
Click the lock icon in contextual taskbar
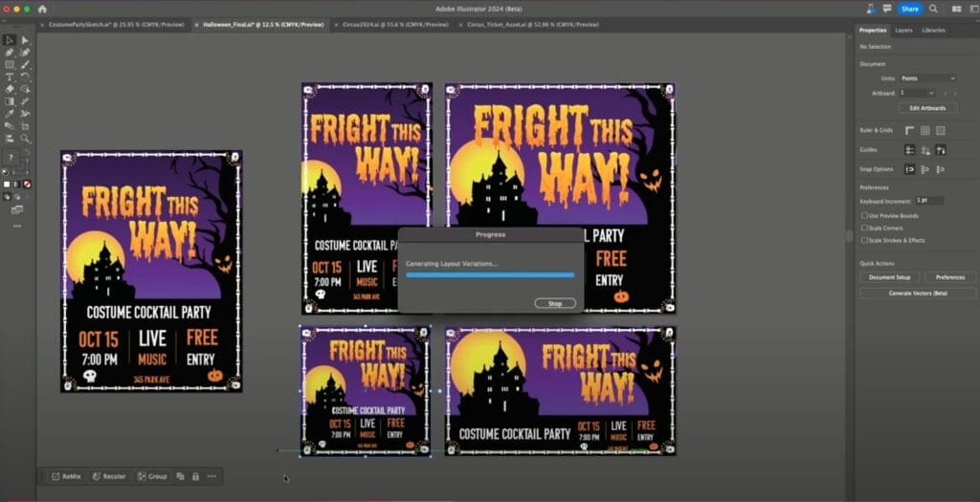[195, 476]
